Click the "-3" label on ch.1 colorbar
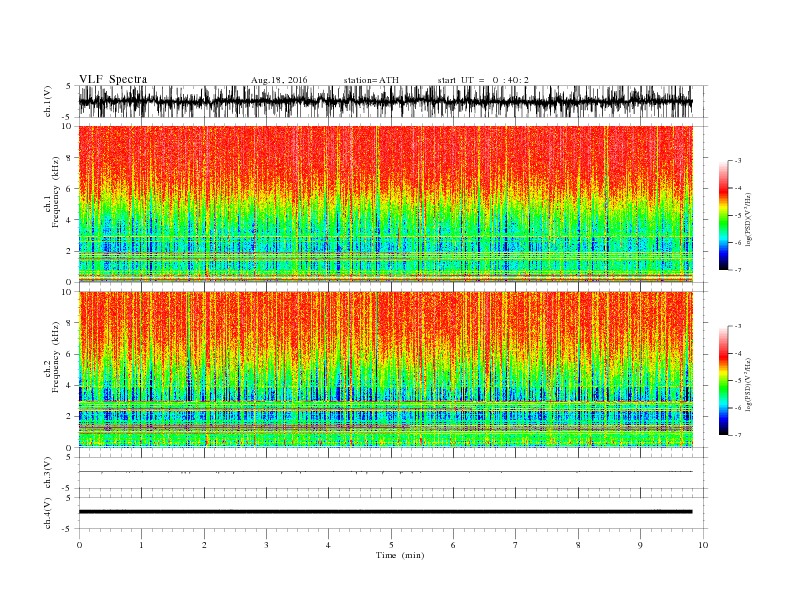 738,161
